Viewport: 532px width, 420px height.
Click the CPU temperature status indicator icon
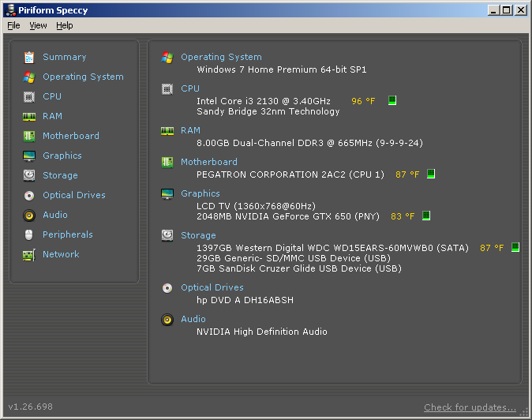392,100
